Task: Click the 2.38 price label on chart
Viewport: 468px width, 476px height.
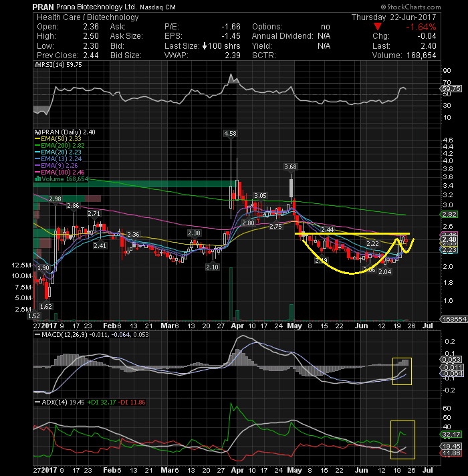Action: 194,233
